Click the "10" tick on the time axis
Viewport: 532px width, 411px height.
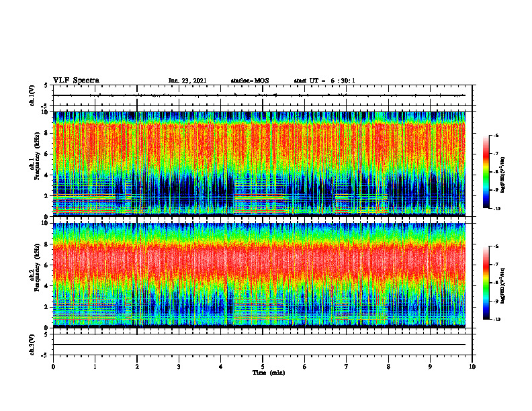(x=472, y=367)
